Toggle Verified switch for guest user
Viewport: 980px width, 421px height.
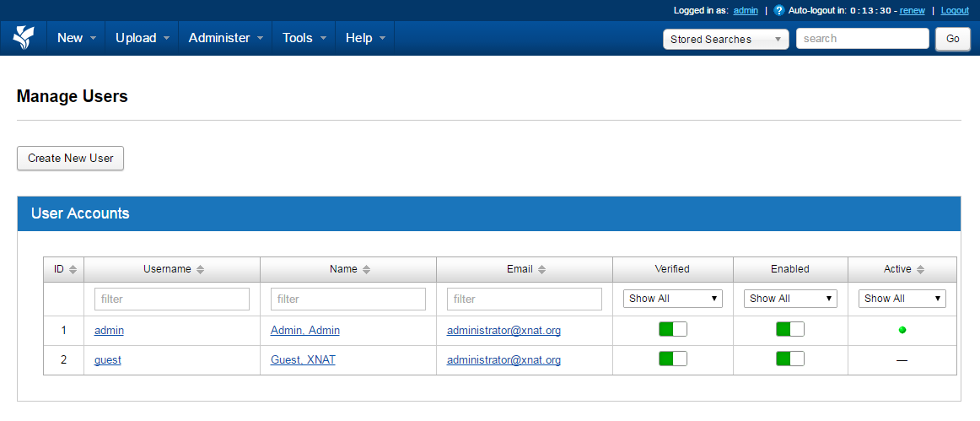(672, 359)
